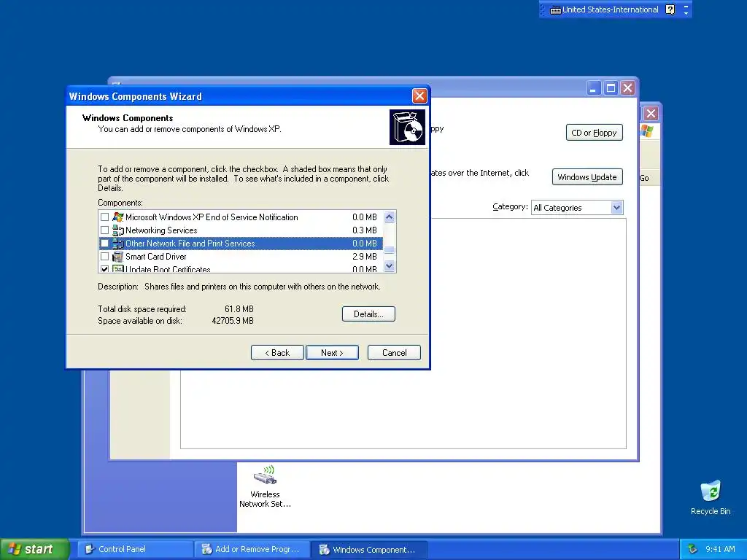
Task: Select the Windows Components taskbar button
Action: point(368,549)
